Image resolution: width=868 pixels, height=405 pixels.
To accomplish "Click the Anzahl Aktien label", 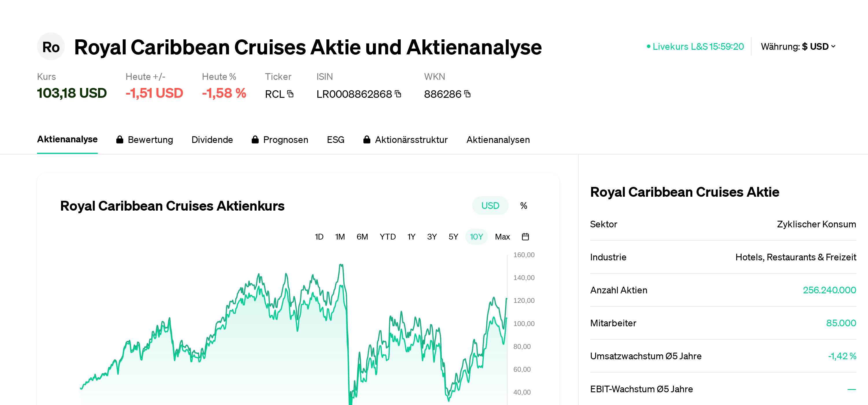I will 619,290.
